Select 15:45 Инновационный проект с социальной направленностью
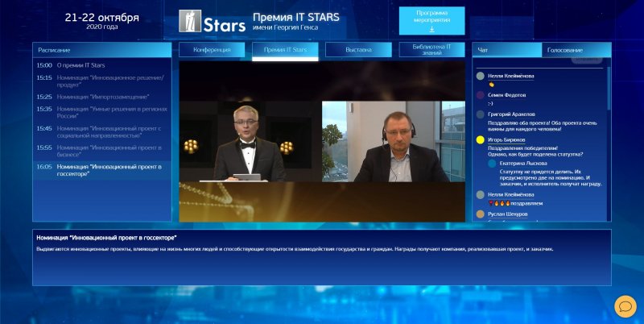The height and width of the screenshot is (324, 644). coord(102,132)
